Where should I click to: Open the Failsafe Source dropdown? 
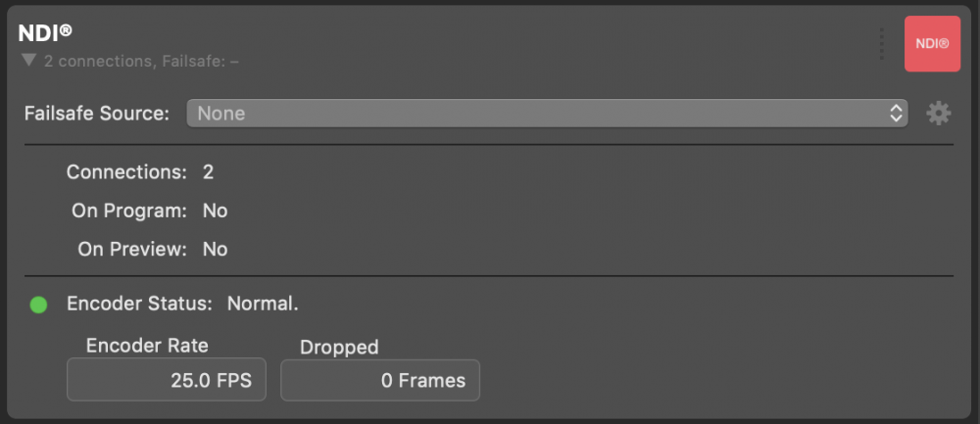coord(547,113)
